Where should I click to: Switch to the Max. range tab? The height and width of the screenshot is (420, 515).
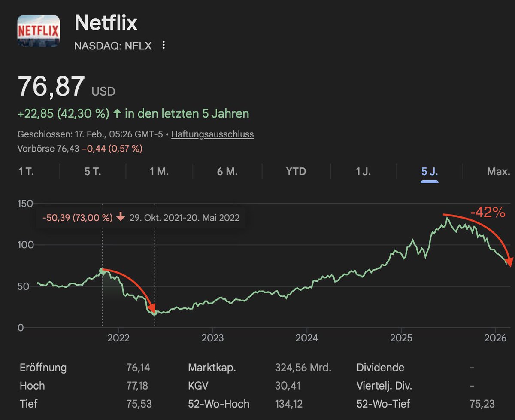499,172
